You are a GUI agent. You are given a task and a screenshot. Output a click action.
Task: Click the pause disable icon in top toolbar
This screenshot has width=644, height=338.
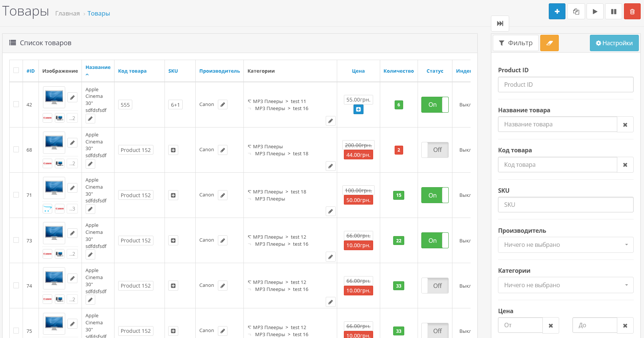614,11
